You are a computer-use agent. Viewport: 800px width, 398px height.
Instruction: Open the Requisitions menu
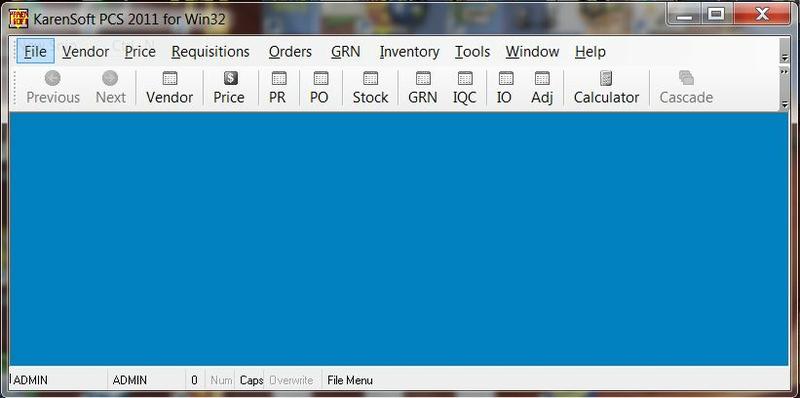click(210, 52)
